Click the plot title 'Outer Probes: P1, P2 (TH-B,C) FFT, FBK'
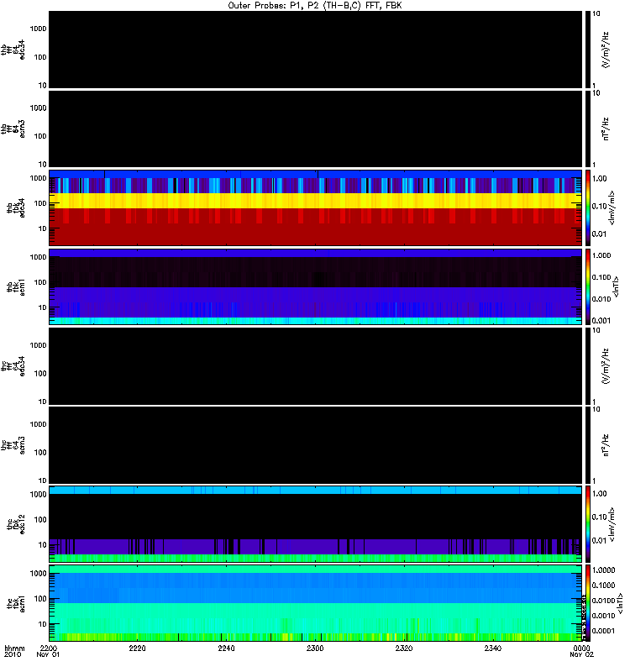Image resolution: width=630 pixels, height=672 pixels. tap(315, 6)
